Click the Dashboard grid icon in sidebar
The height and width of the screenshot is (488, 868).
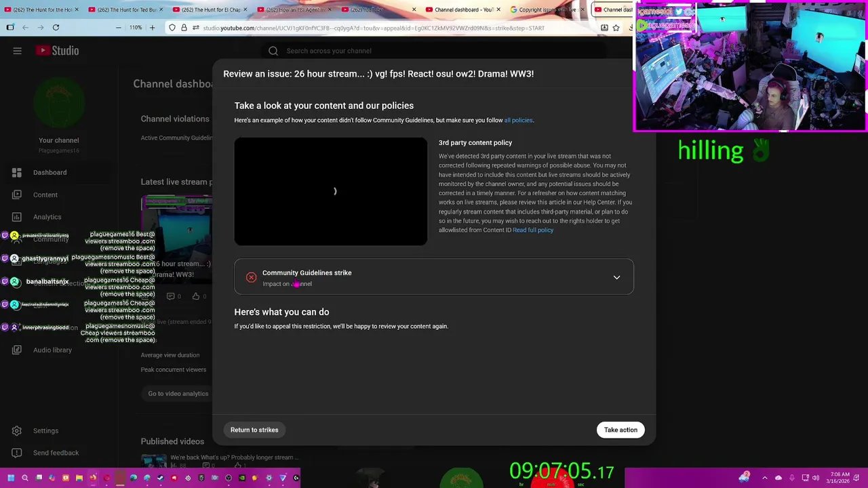pyautogui.click(x=17, y=173)
